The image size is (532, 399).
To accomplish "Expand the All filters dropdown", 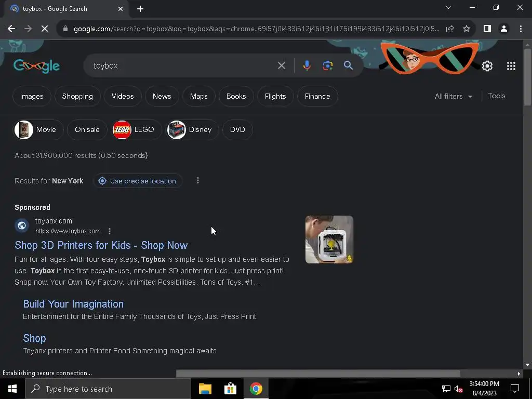I will pyautogui.click(x=453, y=96).
